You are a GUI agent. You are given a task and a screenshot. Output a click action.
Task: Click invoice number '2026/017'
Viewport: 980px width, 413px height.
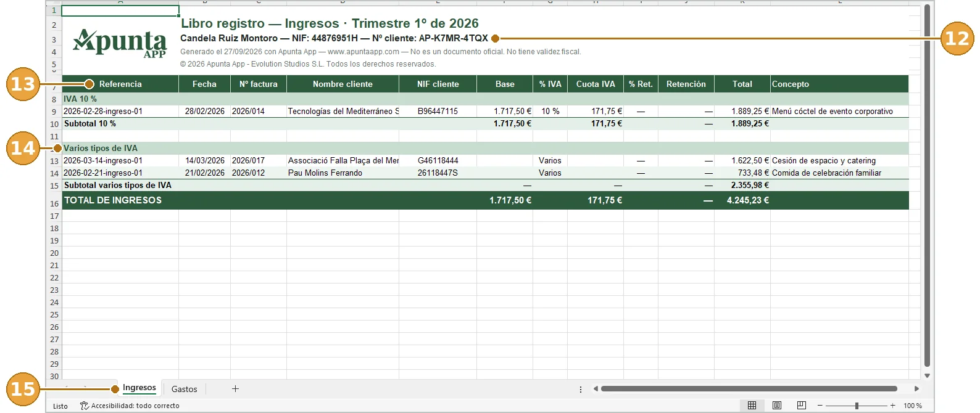coord(259,161)
